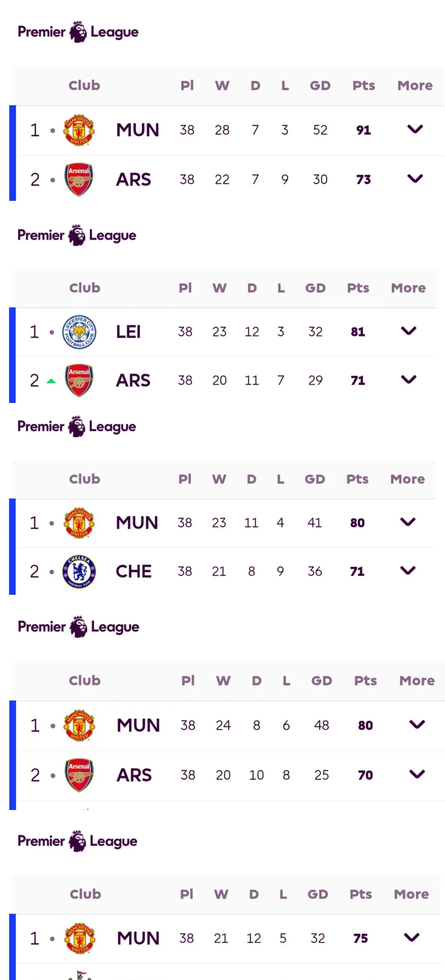Click the green position-up arrow next to Arsenal
Screen dimensions: 445x980
pos(51,381)
